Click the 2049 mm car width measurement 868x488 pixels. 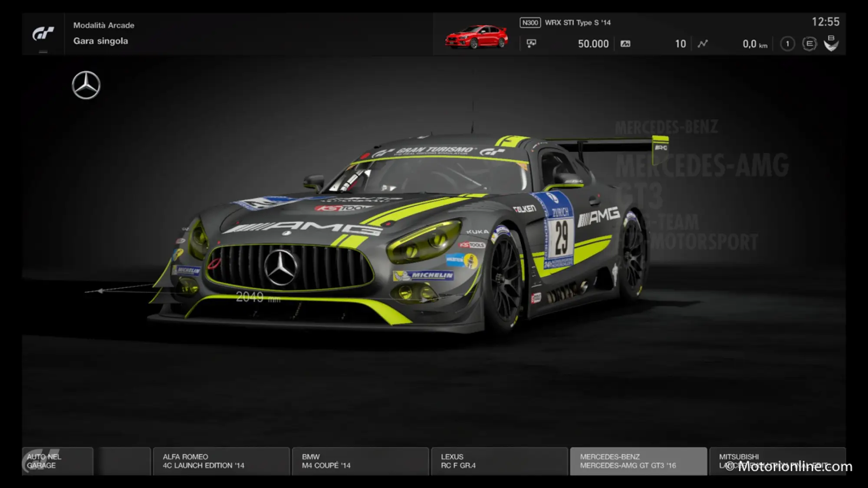(258, 297)
